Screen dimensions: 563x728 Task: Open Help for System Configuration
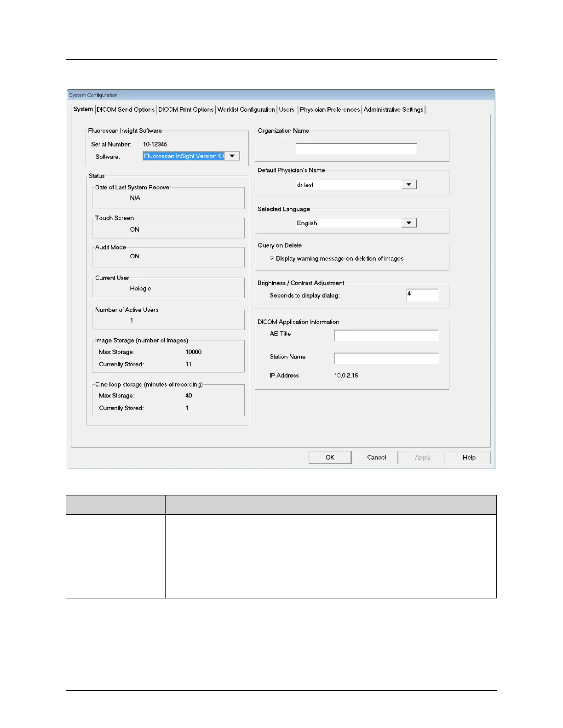(469, 457)
